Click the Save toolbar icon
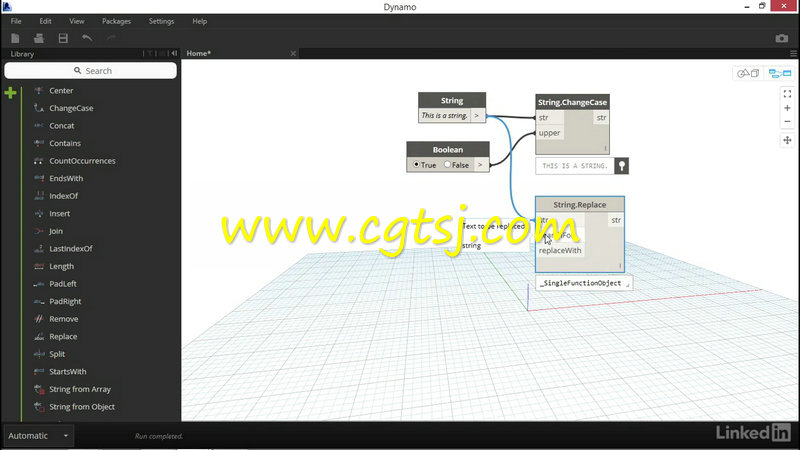 pos(63,38)
